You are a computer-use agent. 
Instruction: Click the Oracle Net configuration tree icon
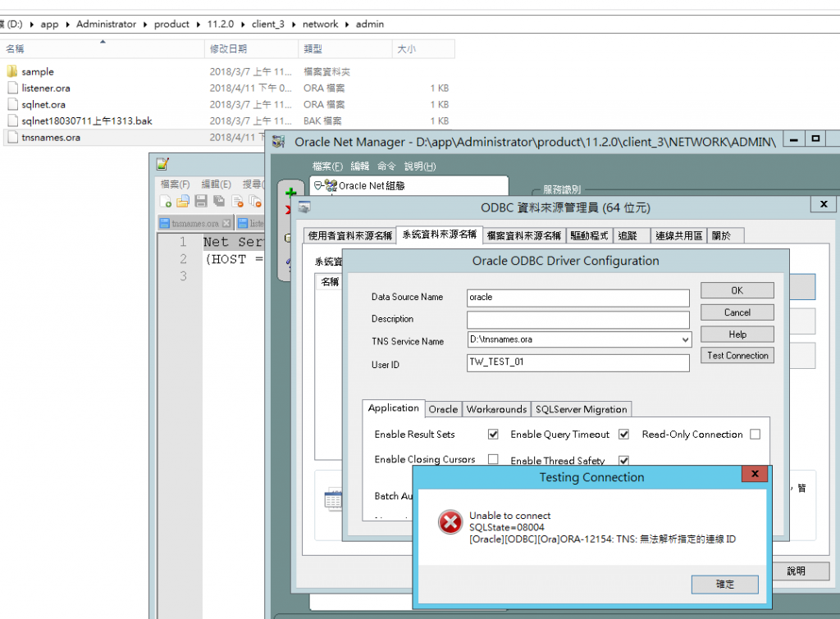tap(331, 186)
